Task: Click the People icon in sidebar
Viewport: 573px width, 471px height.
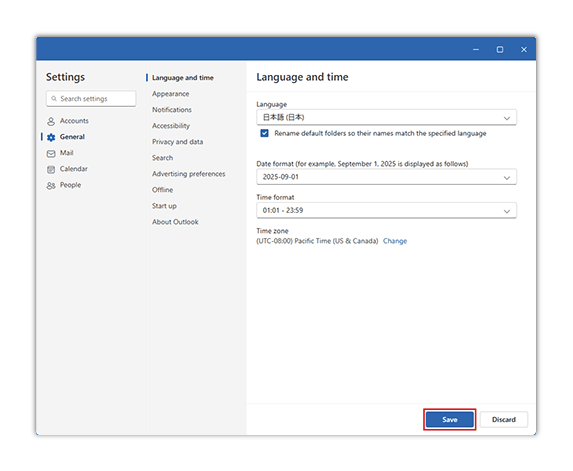Action: [51, 186]
